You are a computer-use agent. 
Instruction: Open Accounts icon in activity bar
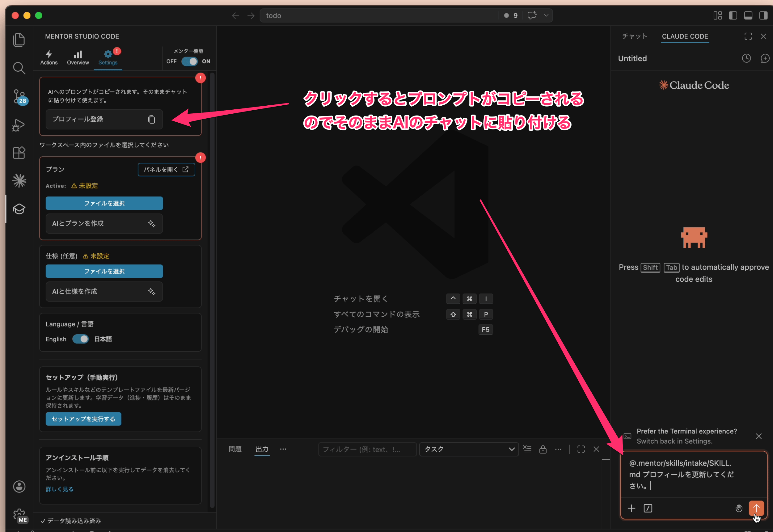[x=19, y=487]
